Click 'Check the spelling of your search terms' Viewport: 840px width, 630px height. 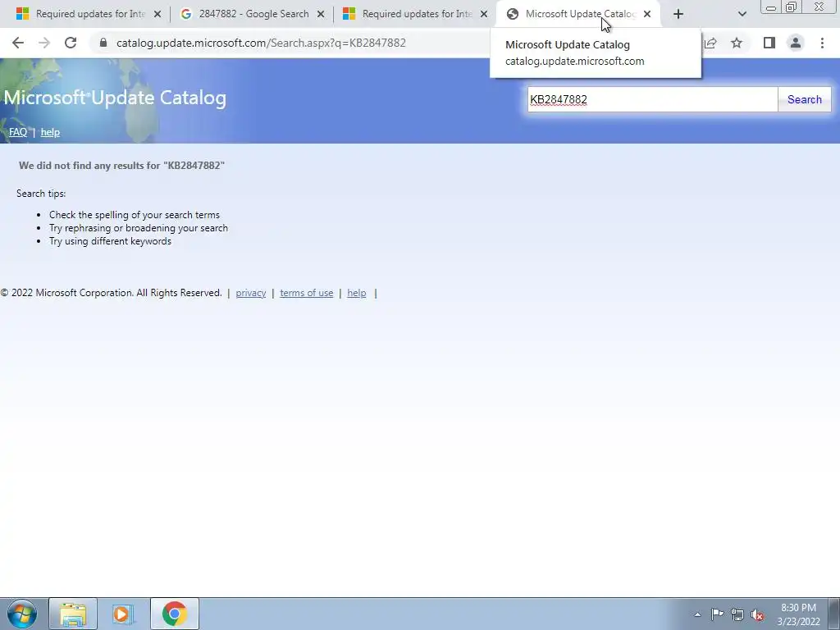[x=135, y=215]
